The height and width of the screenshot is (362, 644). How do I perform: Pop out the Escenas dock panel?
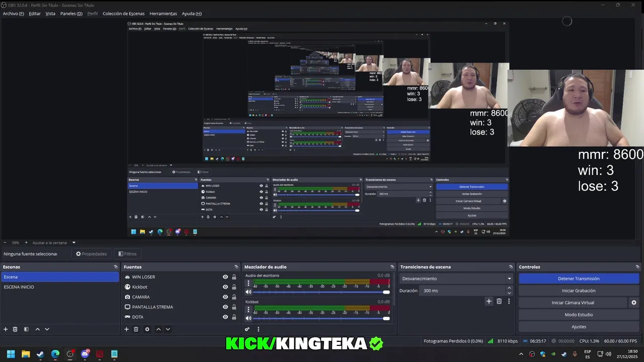pyautogui.click(x=115, y=267)
